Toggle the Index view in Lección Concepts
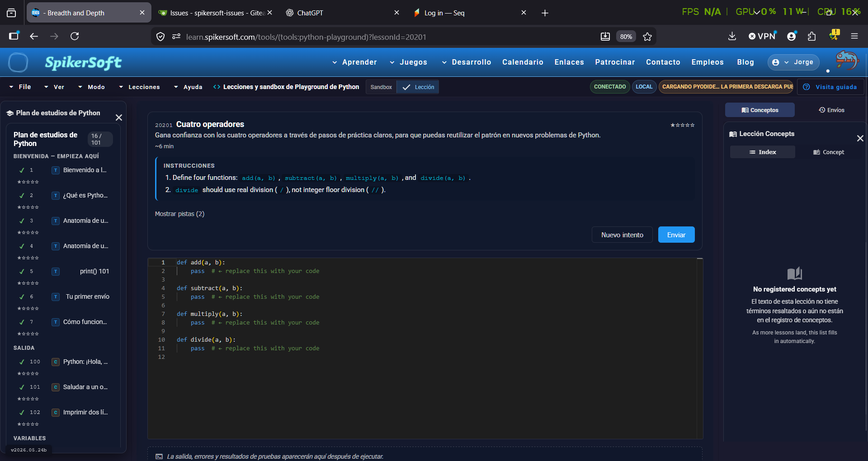 click(763, 152)
